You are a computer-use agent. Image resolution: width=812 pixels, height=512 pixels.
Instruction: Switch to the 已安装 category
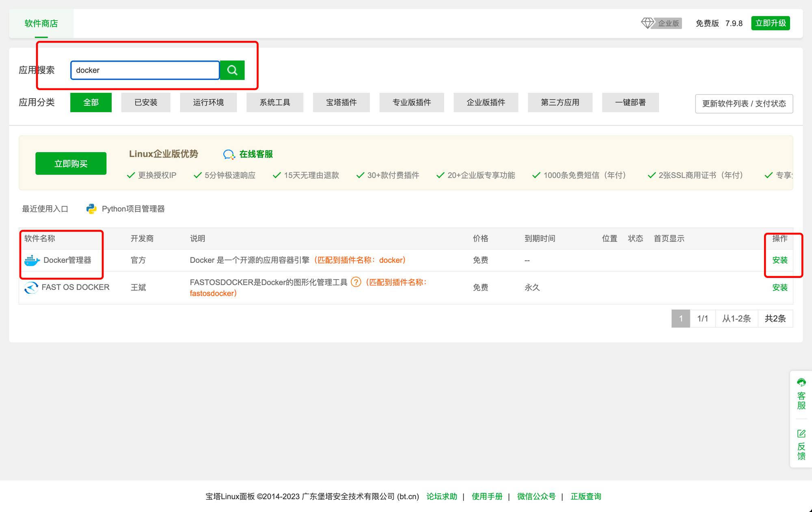pos(146,102)
